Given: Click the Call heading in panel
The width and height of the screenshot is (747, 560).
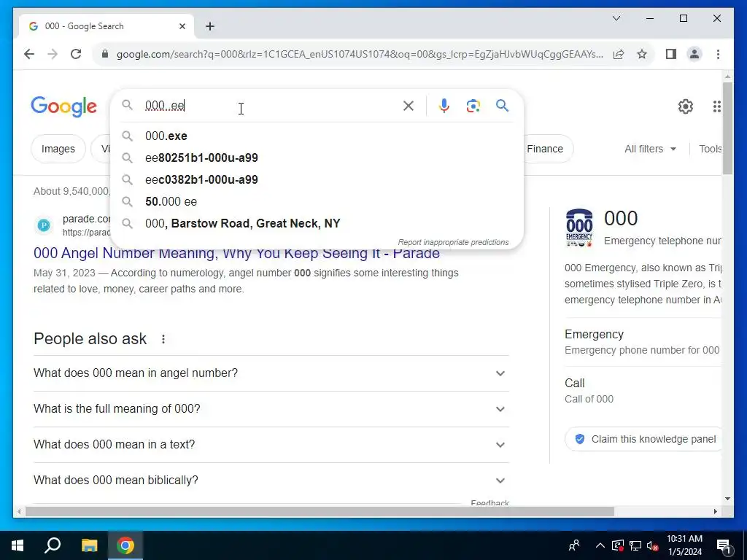Looking at the screenshot, I should coord(574,383).
